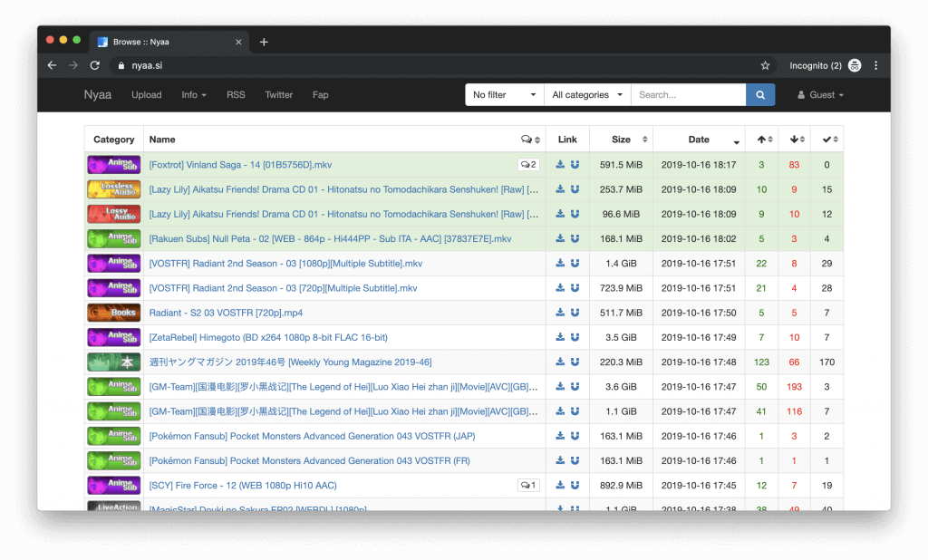This screenshot has width=928, height=560.
Task: Sort by completed downloads checkmark column
Action: point(826,140)
